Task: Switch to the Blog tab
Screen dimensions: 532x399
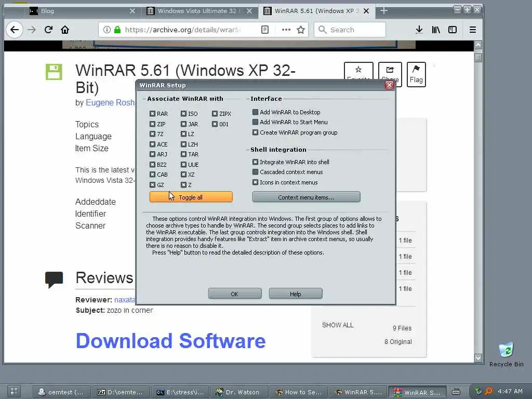Action: pyautogui.click(x=79, y=11)
